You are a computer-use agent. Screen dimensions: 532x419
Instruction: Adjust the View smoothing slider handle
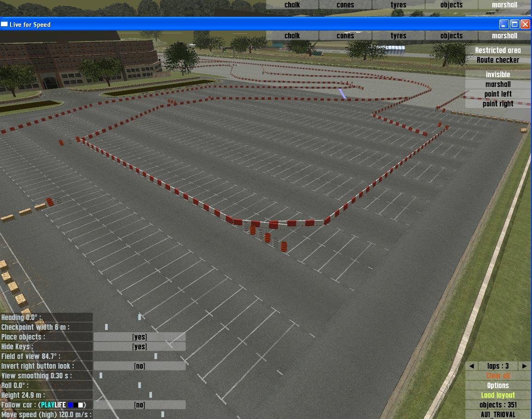click(x=101, y=376)
